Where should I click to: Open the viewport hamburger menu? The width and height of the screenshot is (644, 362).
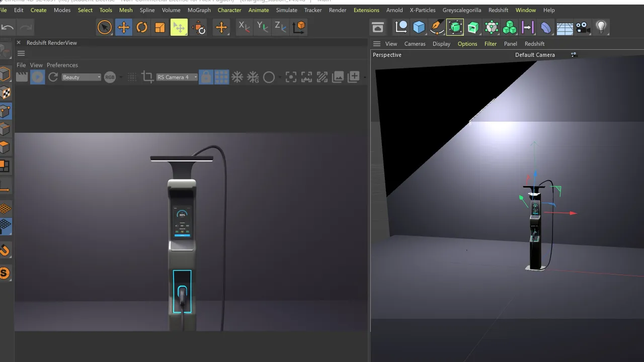coord(377,44)
